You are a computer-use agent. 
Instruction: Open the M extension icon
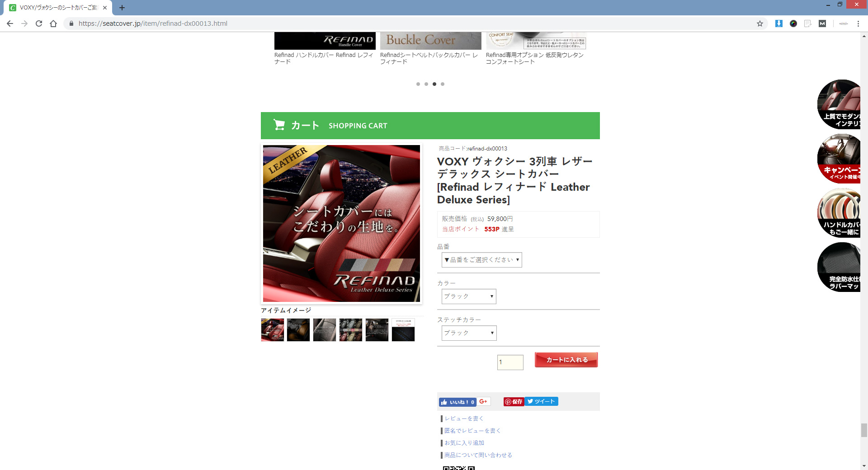[822, 23]
